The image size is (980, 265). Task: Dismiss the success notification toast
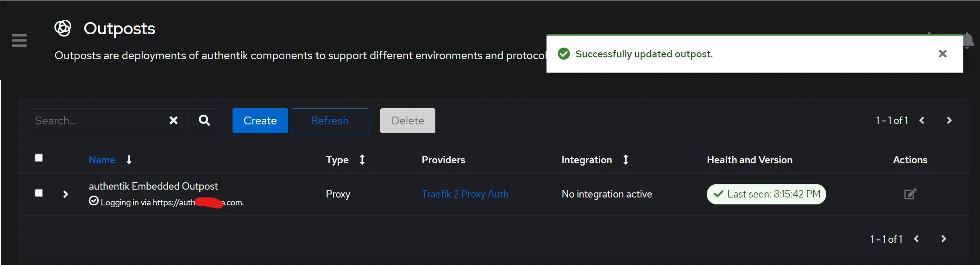(x=942, y=54)
